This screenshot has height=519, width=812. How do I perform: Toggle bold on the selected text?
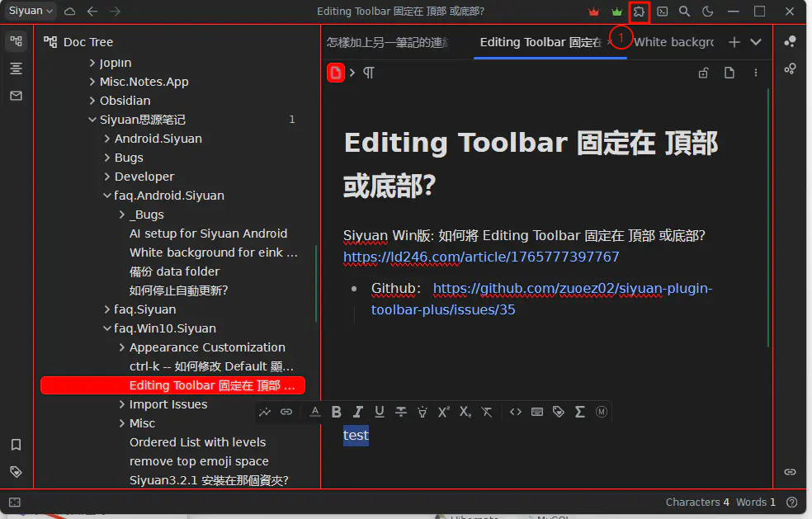336,412
